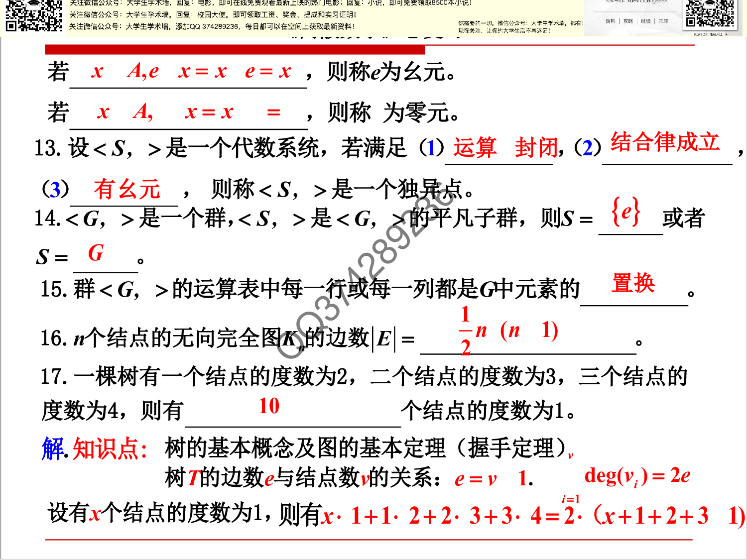747x560 pixels.
Task: Select the blue step marker 3
Action: tap(55, 191)
